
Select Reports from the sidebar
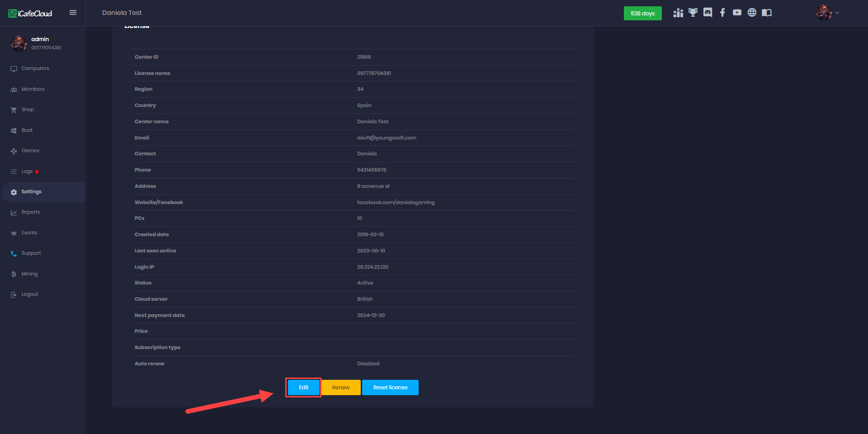tap(31, 212)
